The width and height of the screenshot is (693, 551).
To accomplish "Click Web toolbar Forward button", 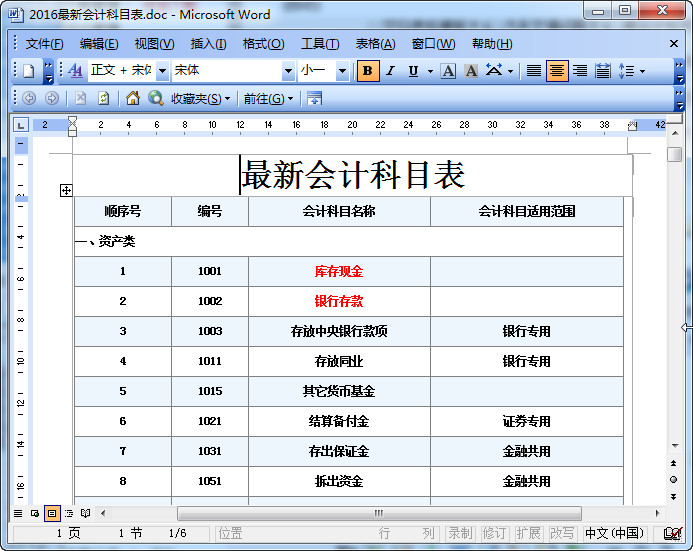I will click(52, 98).
